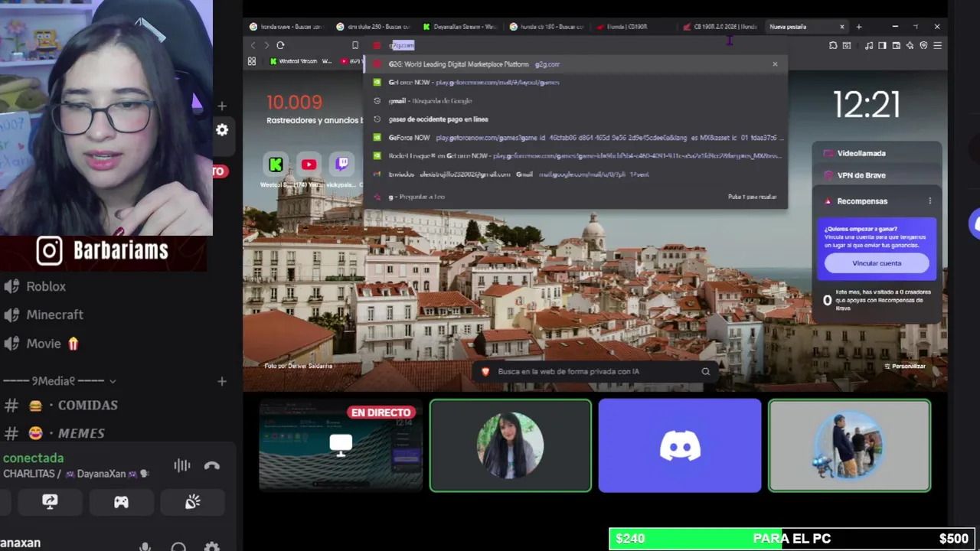
Task: Switch to the honda cb 190 search tab
Action: [x=546, y=27]
